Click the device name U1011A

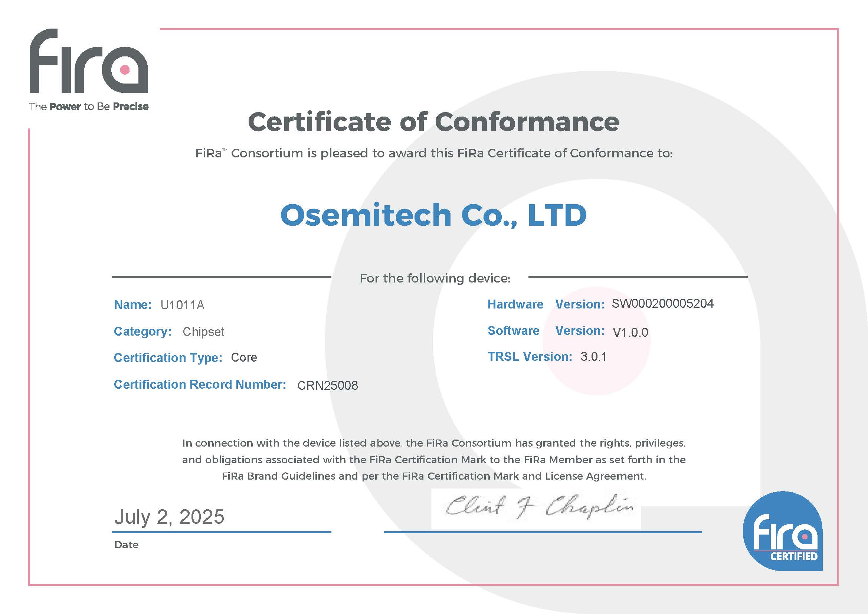(182, 305)
